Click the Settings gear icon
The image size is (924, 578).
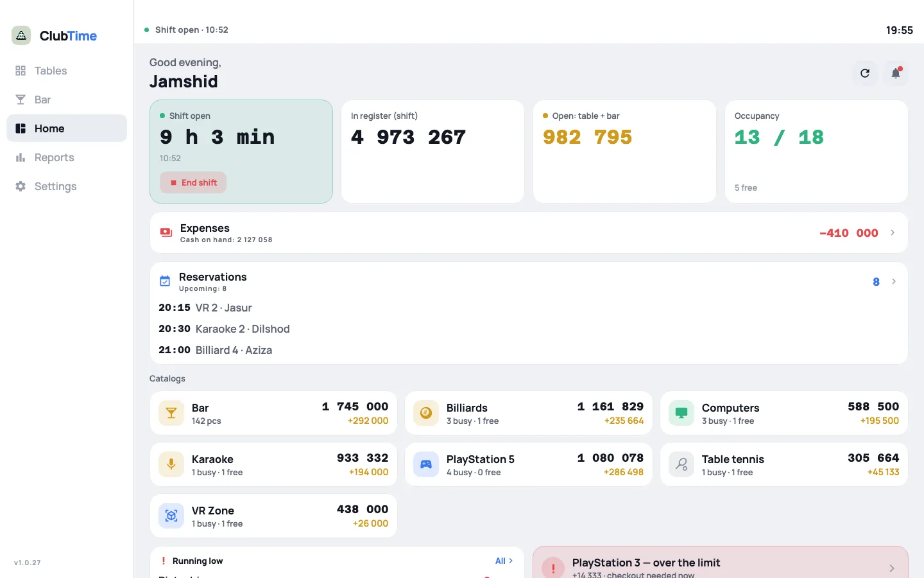[x=21, y=186]
